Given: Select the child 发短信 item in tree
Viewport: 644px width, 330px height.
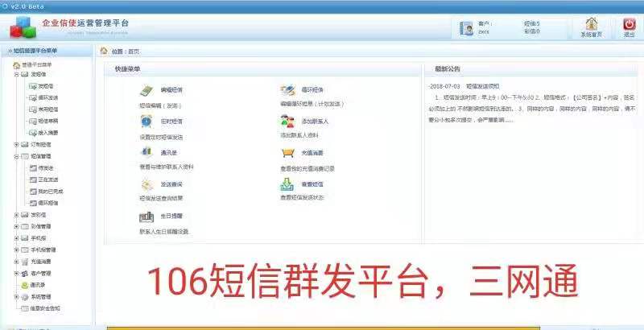Looking at the screenshot, I should click(x=46, y=86).
